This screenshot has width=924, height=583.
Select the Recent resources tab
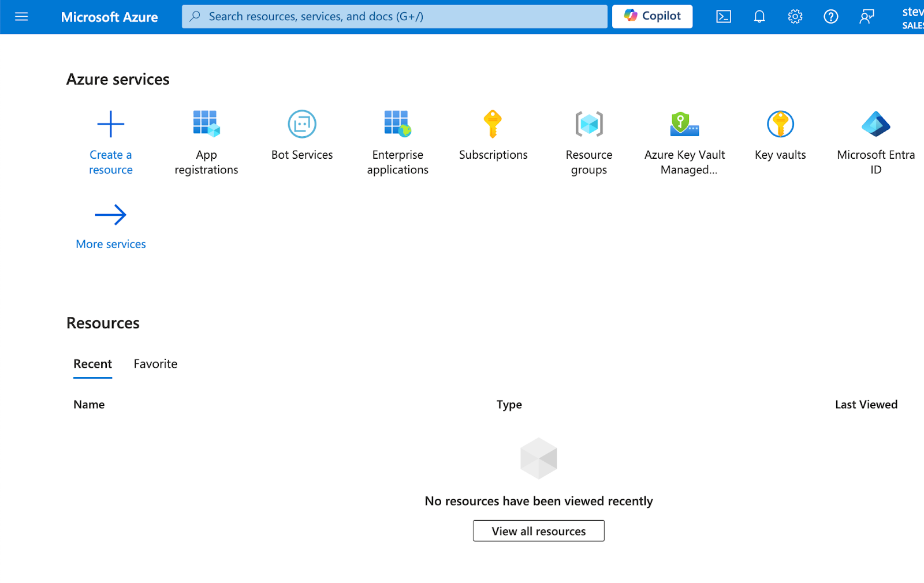(92, 364)
